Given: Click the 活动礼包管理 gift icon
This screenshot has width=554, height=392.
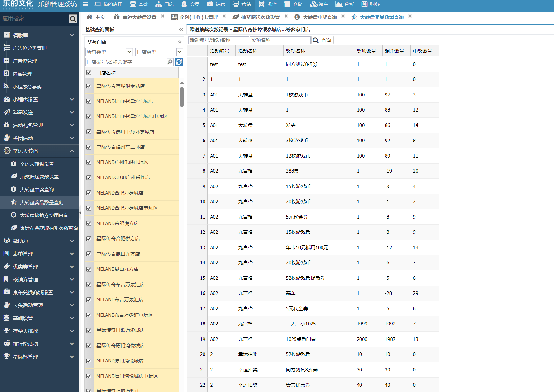Looking at the screenshot, I should [6, 125].
